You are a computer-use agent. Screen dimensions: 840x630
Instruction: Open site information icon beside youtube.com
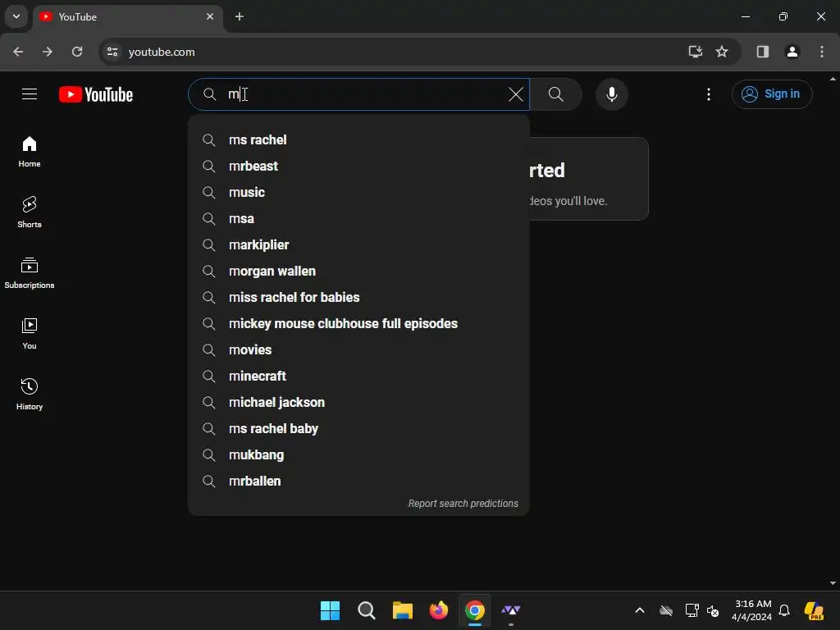[x=112, y=52]
